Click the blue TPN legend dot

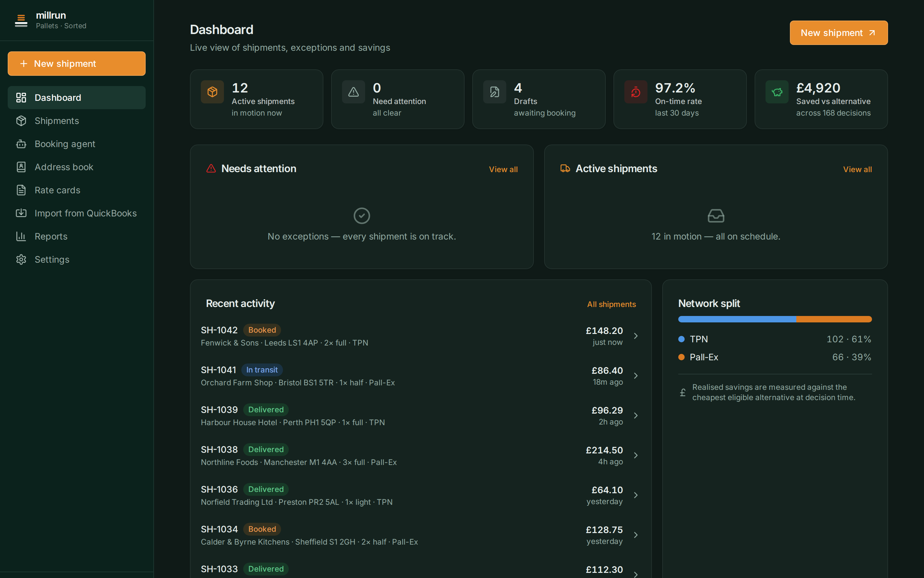point(681,339)
